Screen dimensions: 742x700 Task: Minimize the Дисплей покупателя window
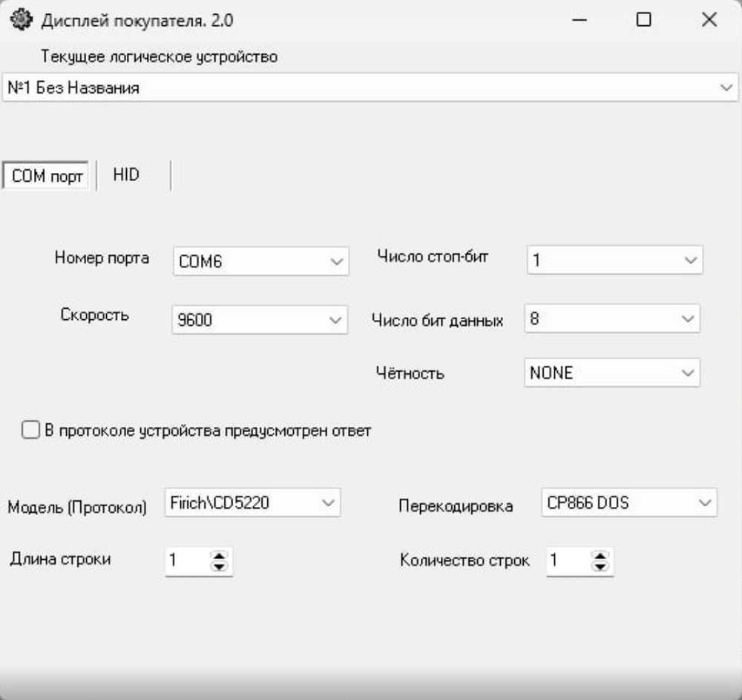tap(580, 20)
